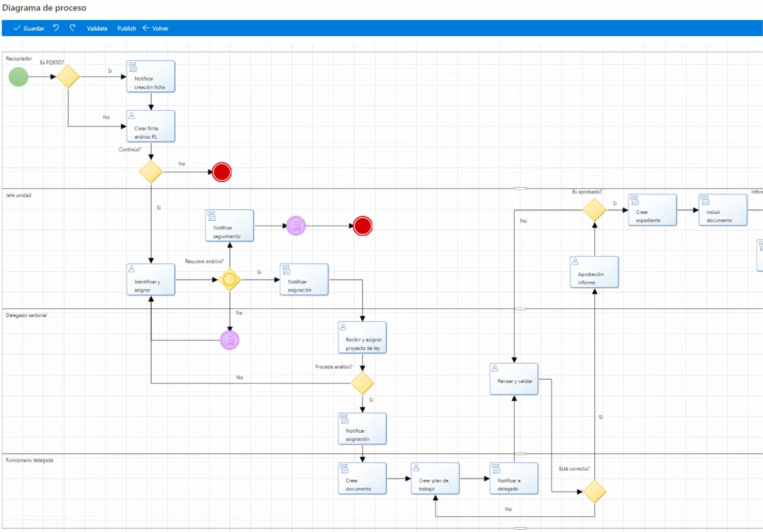Select the Está correcto gateway diamond
Image resolution: width=763 pixels, height=532 pixels.
pos(594,491)
